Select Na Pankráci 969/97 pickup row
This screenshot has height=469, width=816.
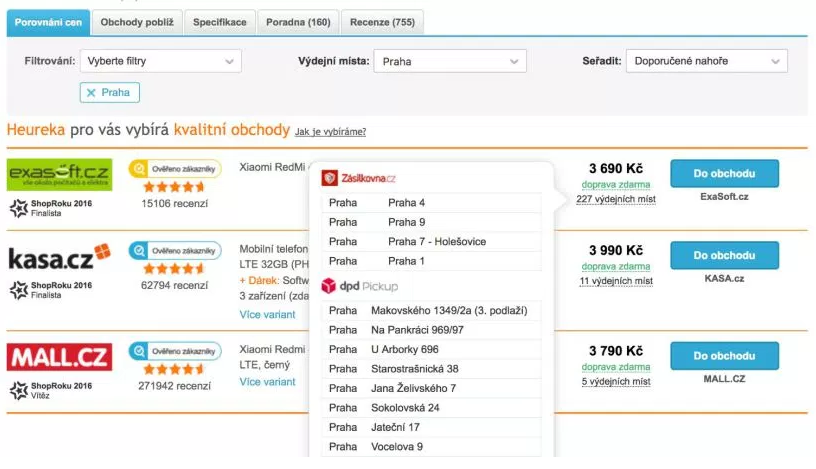pos(431,330)
